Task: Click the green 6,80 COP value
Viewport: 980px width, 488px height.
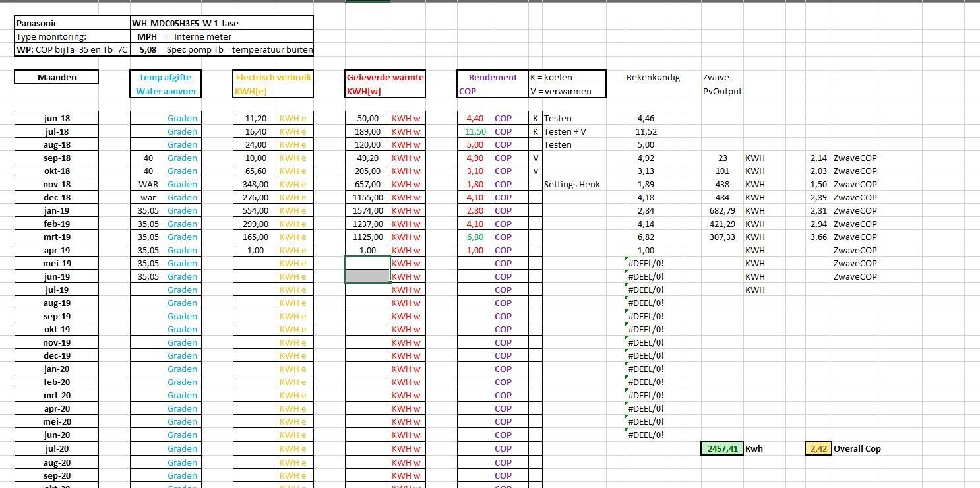Action: pyautogui.click(x=475, y=237)
